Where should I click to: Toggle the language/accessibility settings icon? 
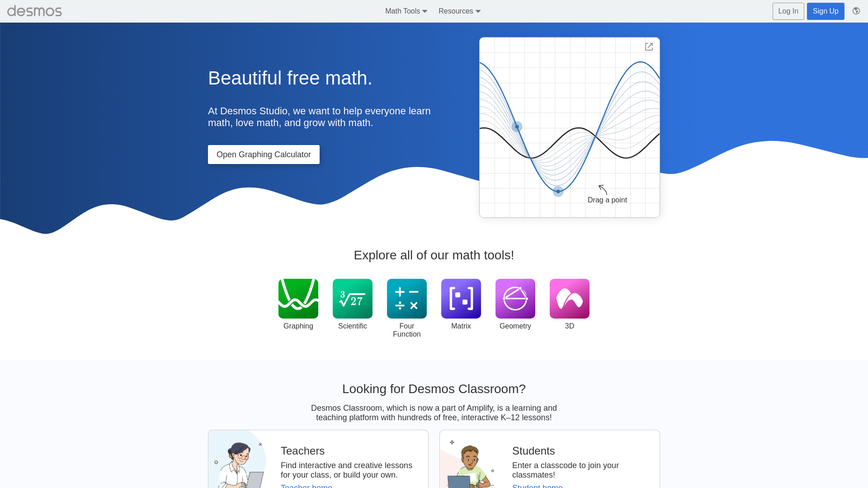(856, 11)
